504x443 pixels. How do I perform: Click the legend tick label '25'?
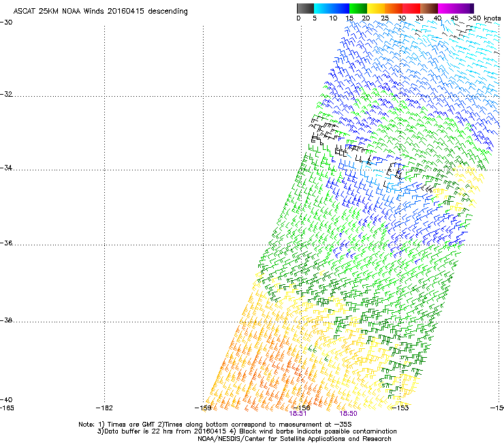click(385, 18)
